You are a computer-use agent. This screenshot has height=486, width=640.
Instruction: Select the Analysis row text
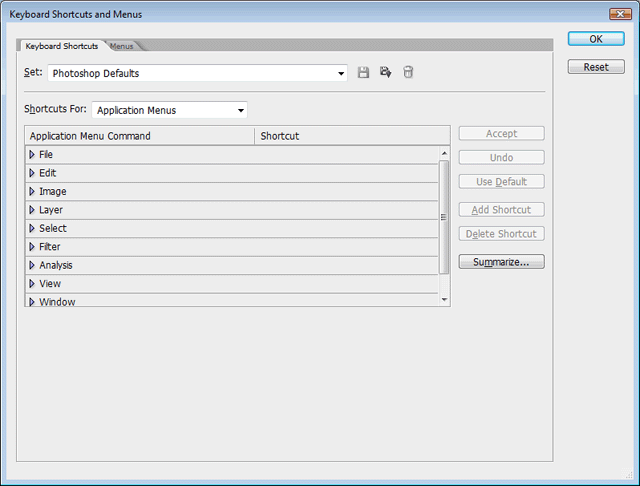point(56,265)
